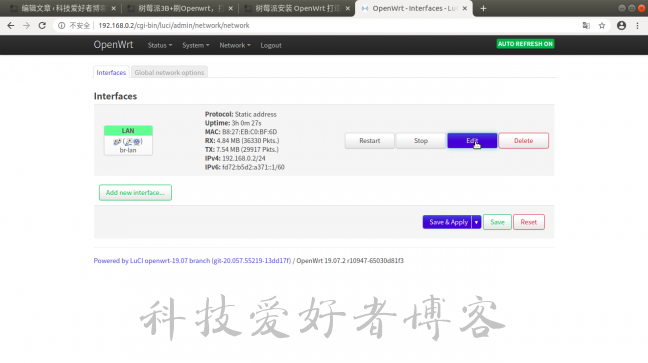Open the translate page icon
Image resolution: width=648 pixels, height=363 pixels.
click(x=586, y=26)
